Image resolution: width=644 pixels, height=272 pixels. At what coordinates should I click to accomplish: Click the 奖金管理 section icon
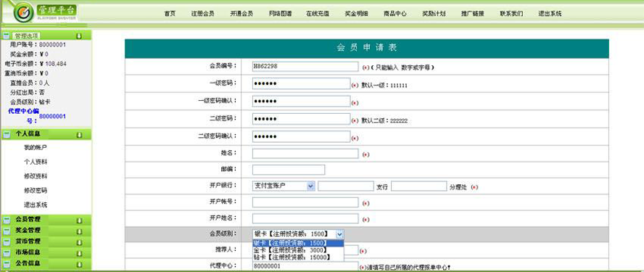click(x=6, y=231)
